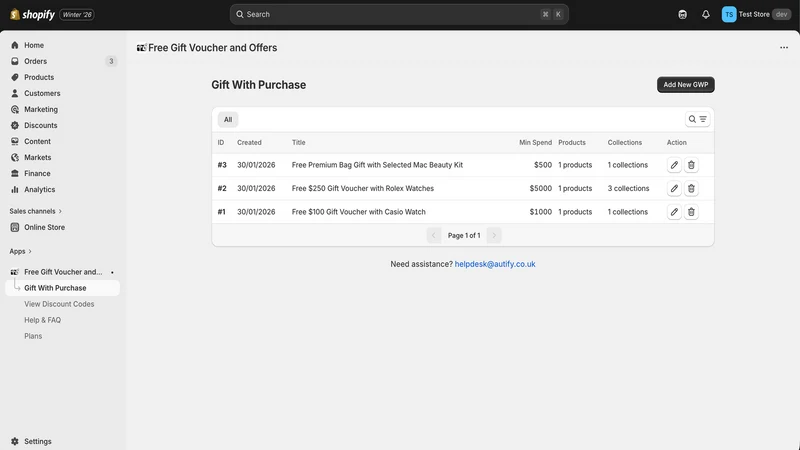Click the Analytics bar chart icon
Screen dimensions: 800x450
click(15, 189)
